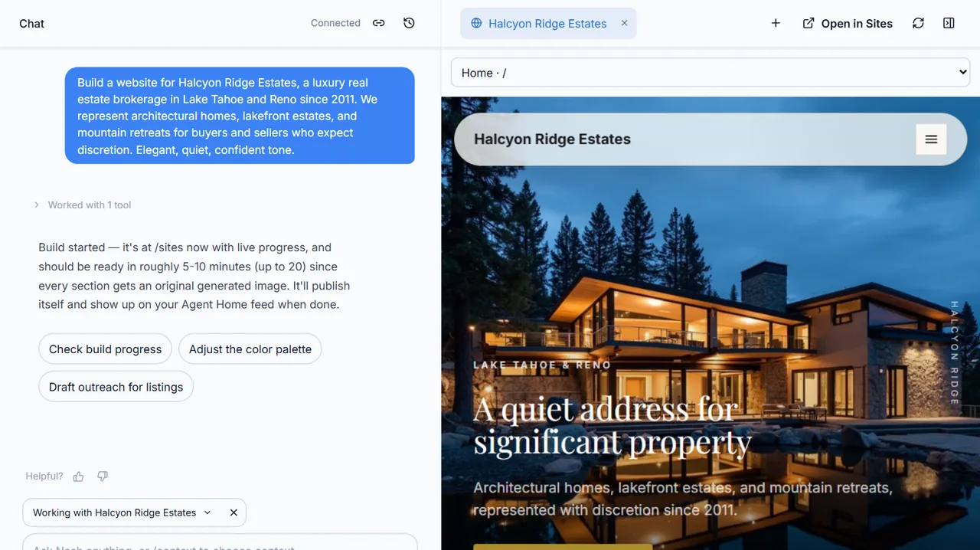Click the hero headline A quiet address
The height and width of the screenshot is (550, 980).
[x=612, y=425]
